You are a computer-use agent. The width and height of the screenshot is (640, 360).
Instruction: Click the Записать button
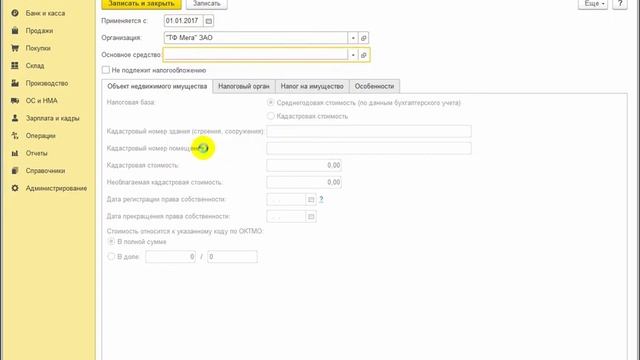[x=207, y=4]
